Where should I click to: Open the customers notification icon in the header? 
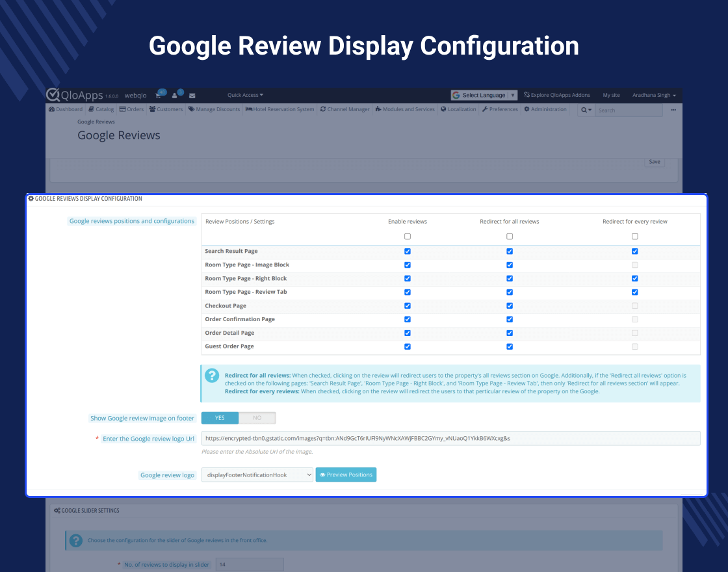click(175, 95)
